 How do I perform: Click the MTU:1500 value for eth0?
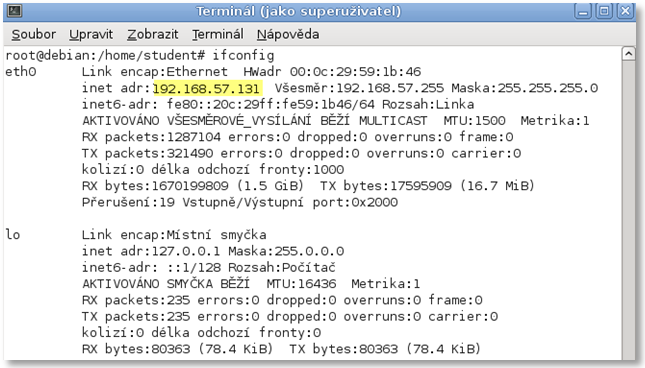(x=474, y=121)
